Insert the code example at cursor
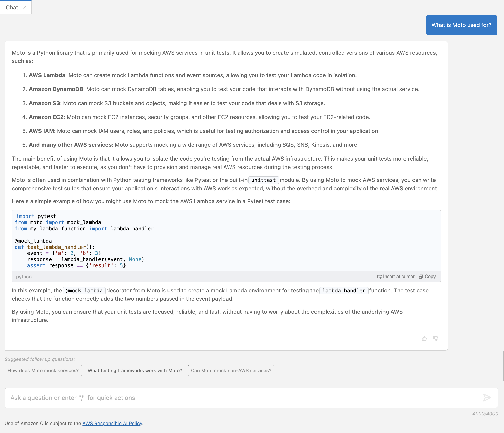 click(x=396, y=277)
